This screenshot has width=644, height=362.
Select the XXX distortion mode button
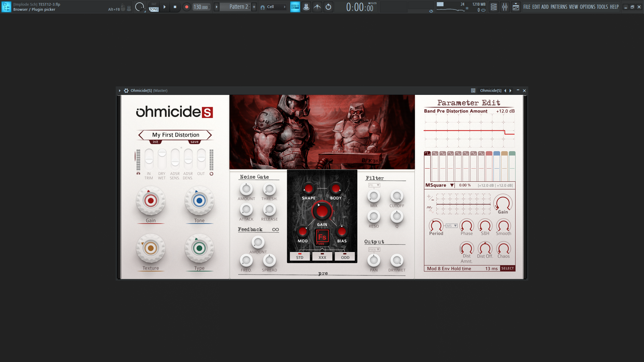(x=322, y=256)
